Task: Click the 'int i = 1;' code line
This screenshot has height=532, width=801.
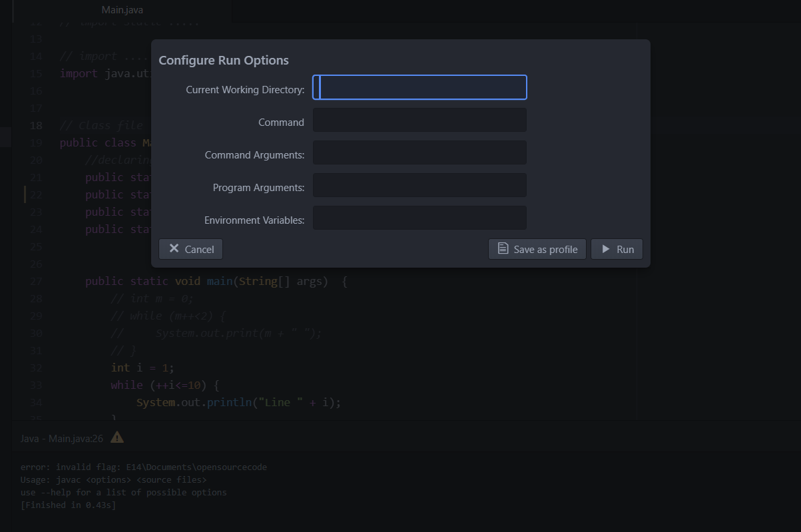Action: [143, 368]
